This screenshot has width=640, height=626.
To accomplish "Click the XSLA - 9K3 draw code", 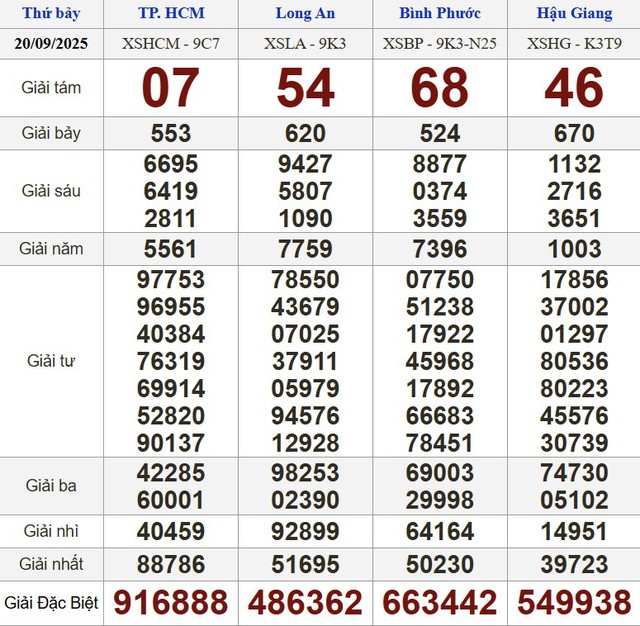I will [x=305, y=44].
